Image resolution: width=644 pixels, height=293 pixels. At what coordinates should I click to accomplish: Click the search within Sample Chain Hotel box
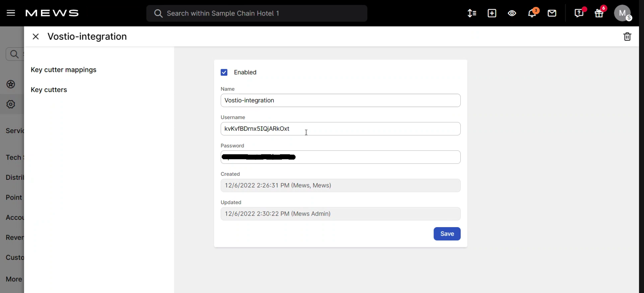point(257,13)
